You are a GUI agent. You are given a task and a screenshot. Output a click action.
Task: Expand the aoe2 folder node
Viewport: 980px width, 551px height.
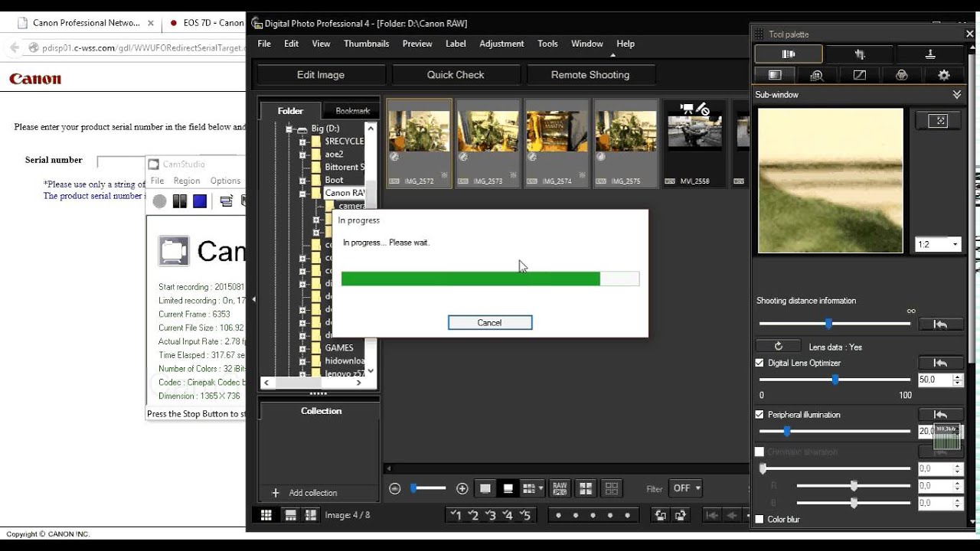(302, 155)
